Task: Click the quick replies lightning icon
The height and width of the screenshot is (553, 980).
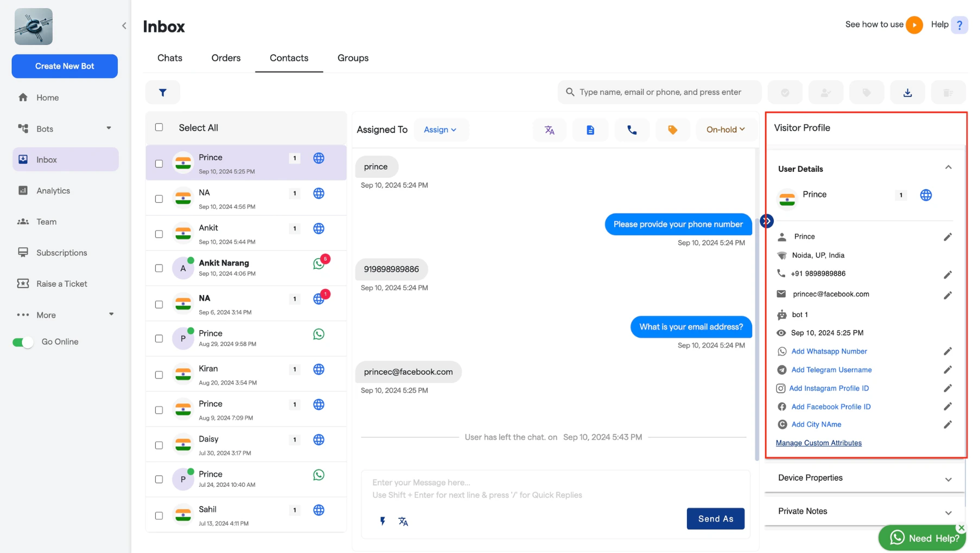Action: click(x=383, y=521)
